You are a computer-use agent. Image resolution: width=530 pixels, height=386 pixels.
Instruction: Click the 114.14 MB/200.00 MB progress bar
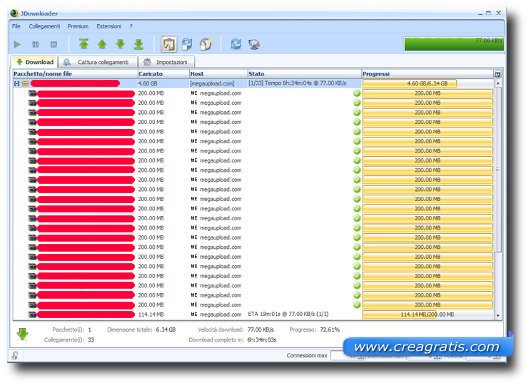coord(428,314)
